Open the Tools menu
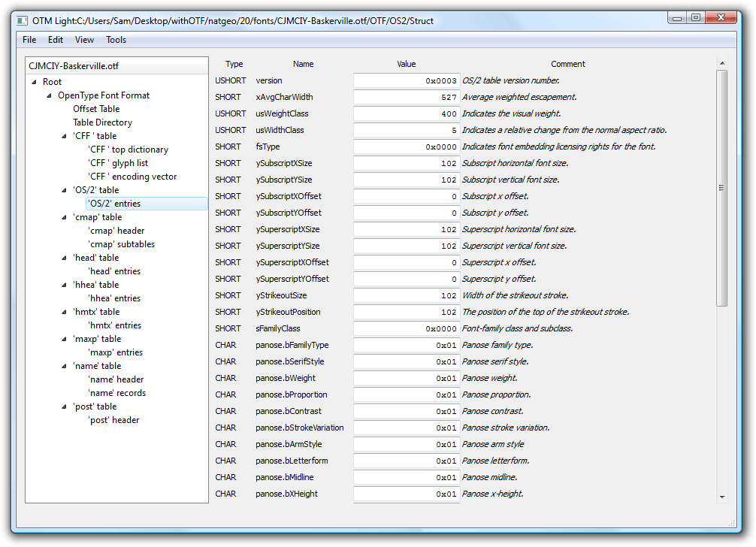 [116, 40]
